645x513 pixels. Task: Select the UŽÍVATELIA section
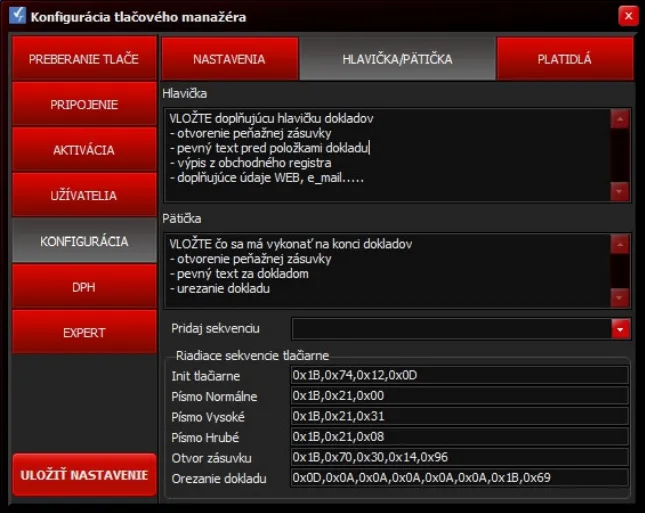[x=84, y=195]
